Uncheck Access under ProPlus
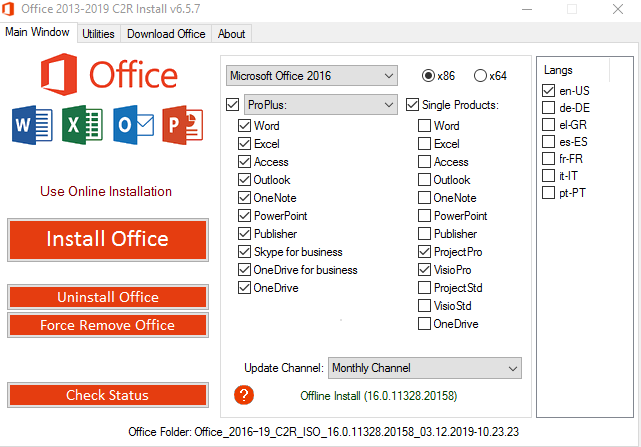Image resolution: width=641 pixels, height=447 pixels. [x=244, y=162]
